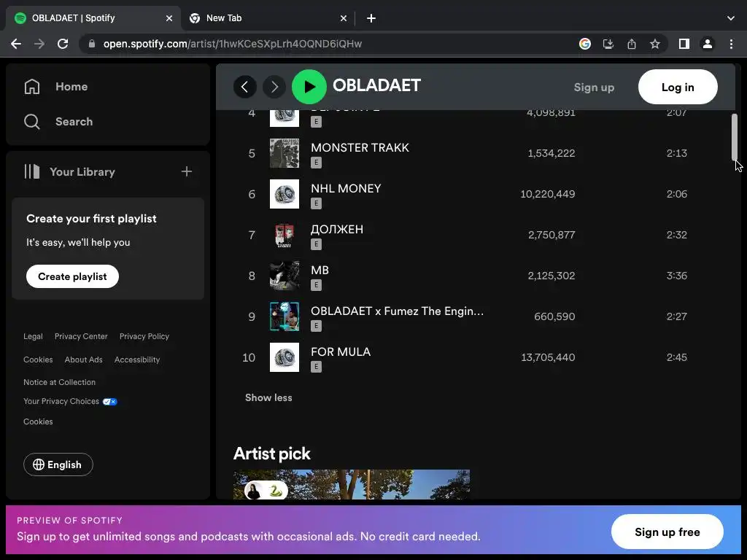Open the English language selector
The width and height of the screenshot is (747, 560).
(x=58, y=464)
